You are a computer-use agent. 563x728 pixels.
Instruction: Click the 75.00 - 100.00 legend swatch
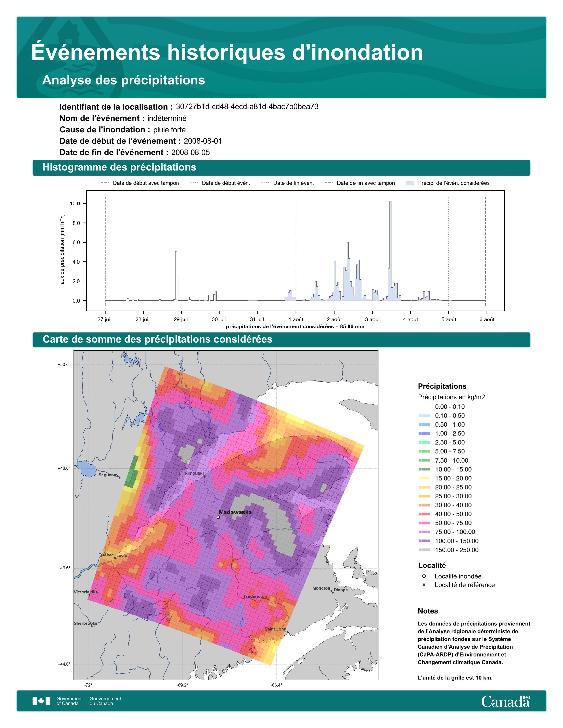click(424, 532)
